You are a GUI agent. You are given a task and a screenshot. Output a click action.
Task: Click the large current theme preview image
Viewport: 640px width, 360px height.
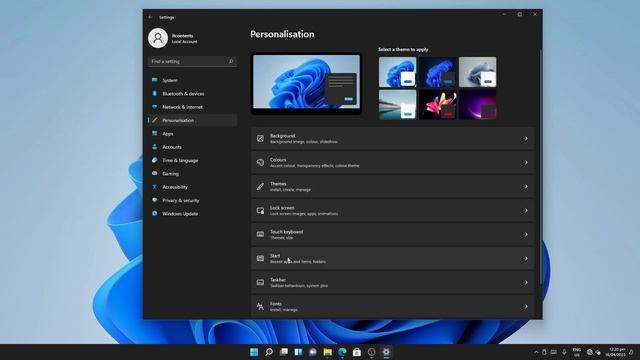[307, 84]
